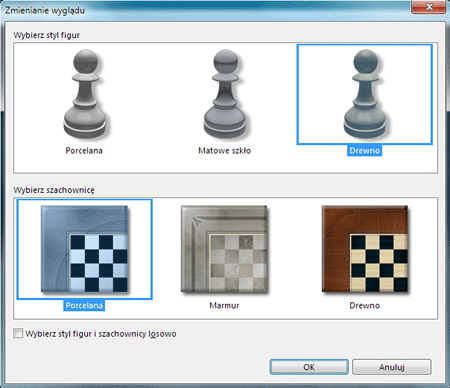This screenshot has width=450, height=388.
Task: Choose the Matowe szkło pawn image
Action: coord(225,94)
